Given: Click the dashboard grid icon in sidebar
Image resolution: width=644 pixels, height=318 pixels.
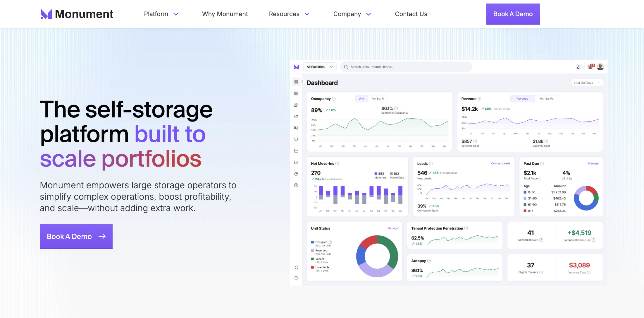Looking at the screenshot, I should 296,82.
